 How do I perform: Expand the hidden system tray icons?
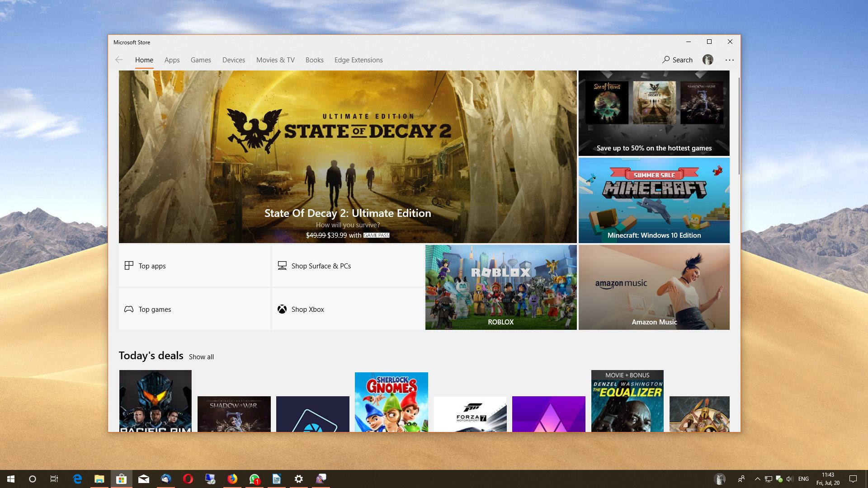click(758, 479)
